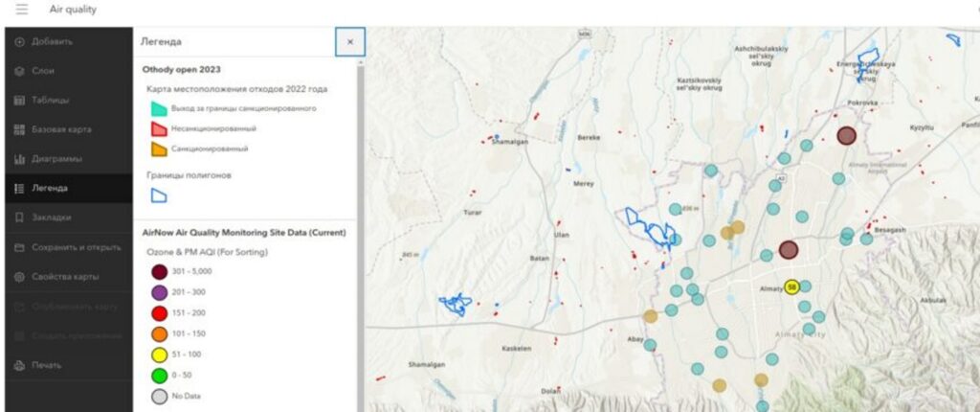Click the purple 201 – 300 circle
Screen dimensions: 980x412
[160, 292]
